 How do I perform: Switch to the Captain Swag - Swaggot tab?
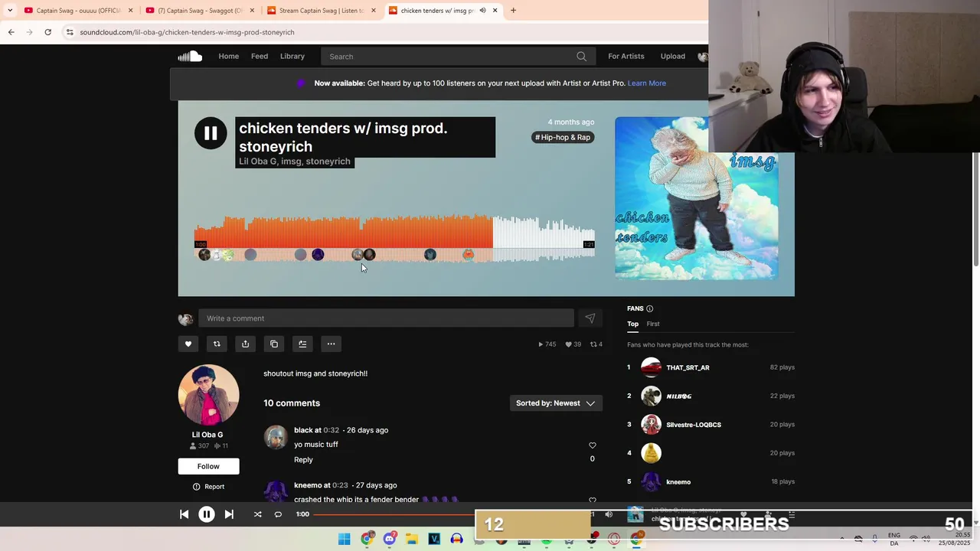200,10
